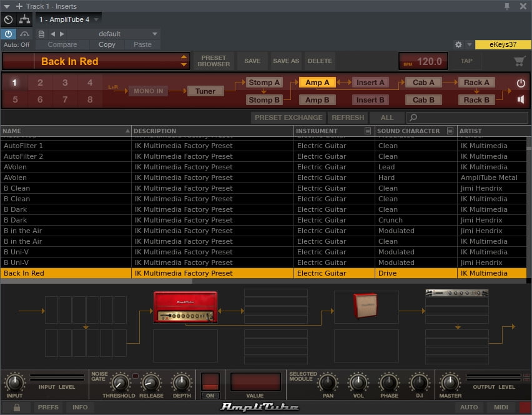Screen dimensions: 532x415
Task: Toggle the MONO IN input mode
Action: click(x=148, y=91)
